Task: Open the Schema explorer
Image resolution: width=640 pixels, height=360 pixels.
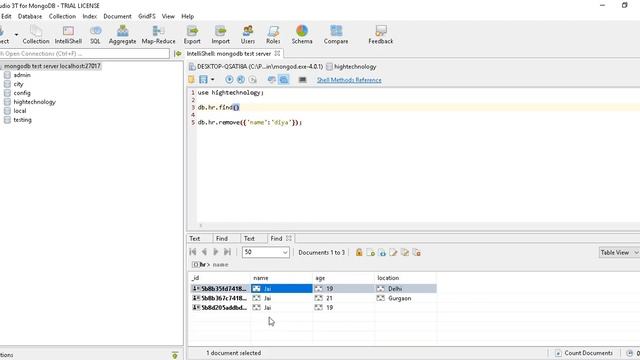Action: tap(302, 35)
